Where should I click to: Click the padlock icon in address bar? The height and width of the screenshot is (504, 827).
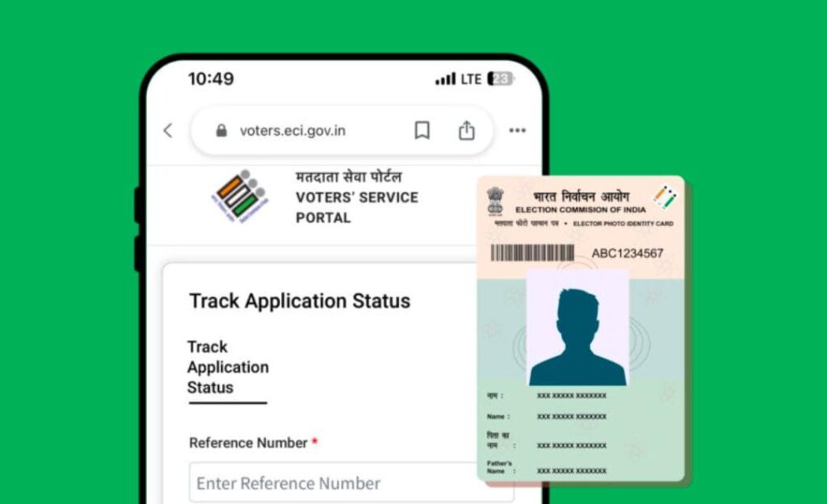tap(221, 130)
